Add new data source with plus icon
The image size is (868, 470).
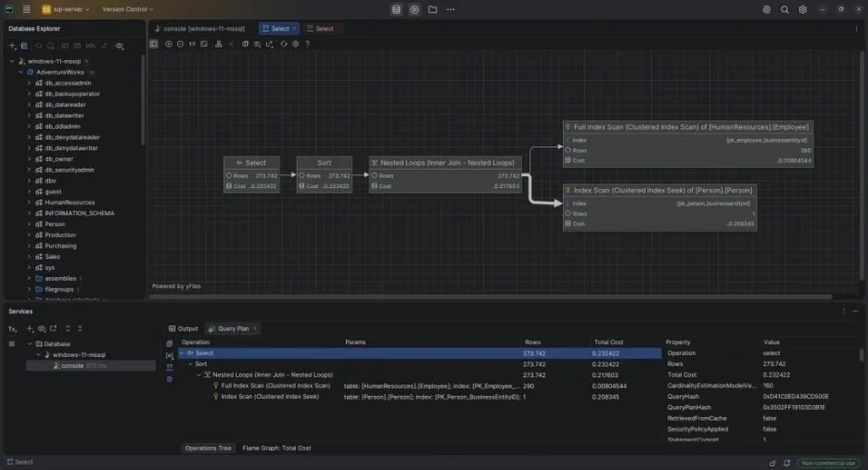(12, 46)
